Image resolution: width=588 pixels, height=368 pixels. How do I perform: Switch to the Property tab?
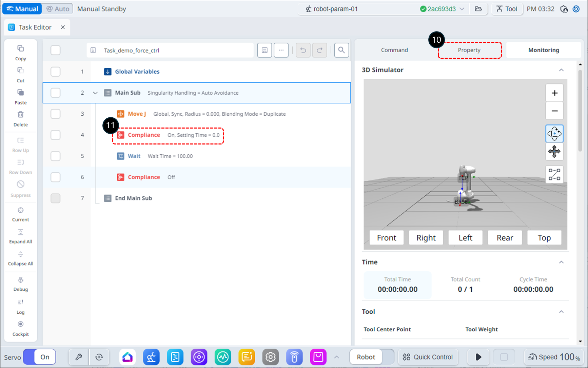pyautogui.click(x=469, y=50)
